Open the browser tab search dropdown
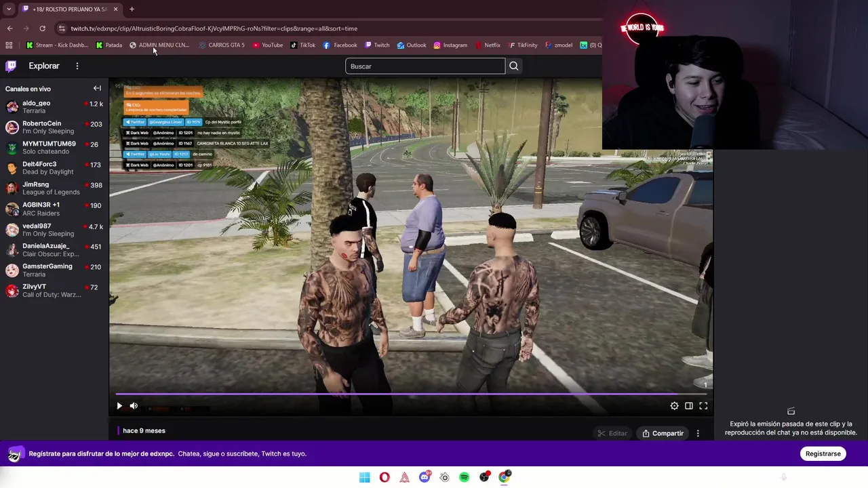The width and height of the screenshot is (868, 488). (9, 9)
